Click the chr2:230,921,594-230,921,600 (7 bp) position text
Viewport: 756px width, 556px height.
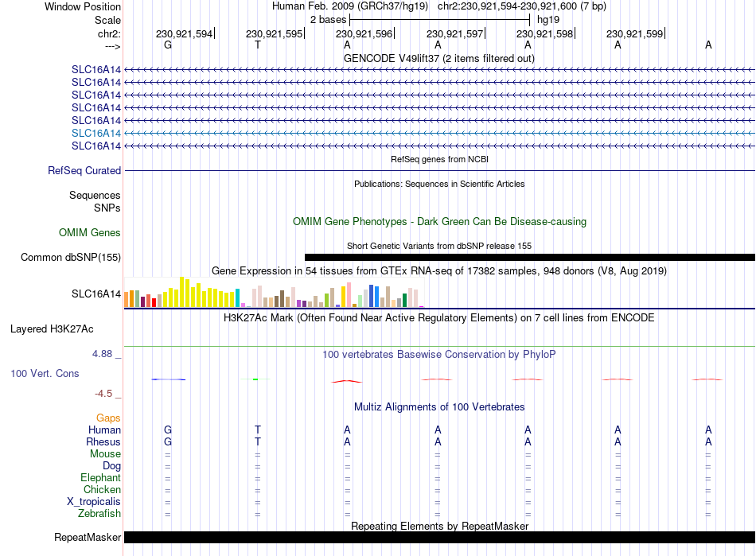point(522,6)
